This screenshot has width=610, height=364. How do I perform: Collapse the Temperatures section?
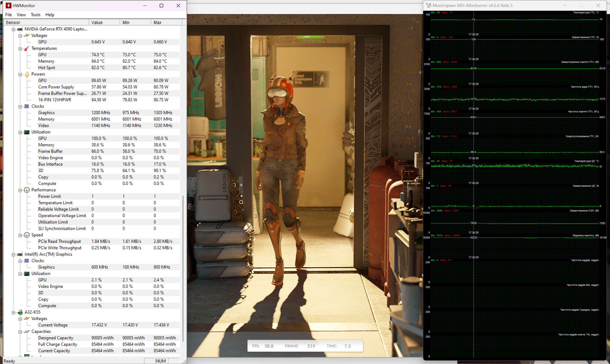pos(20,49)
